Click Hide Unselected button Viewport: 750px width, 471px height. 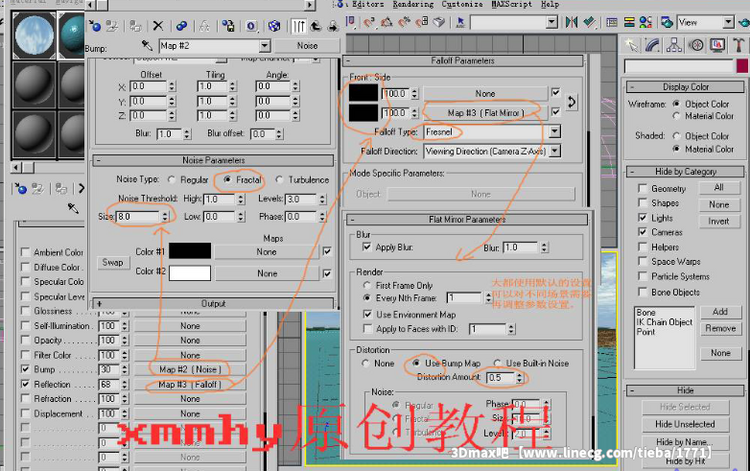coord(685,424)
